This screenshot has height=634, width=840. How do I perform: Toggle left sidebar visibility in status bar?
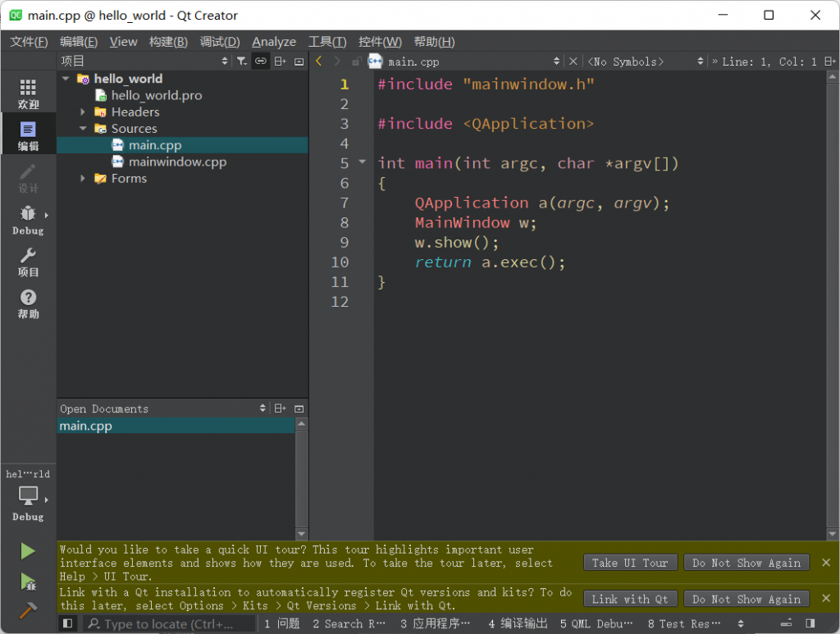(67, 623)
